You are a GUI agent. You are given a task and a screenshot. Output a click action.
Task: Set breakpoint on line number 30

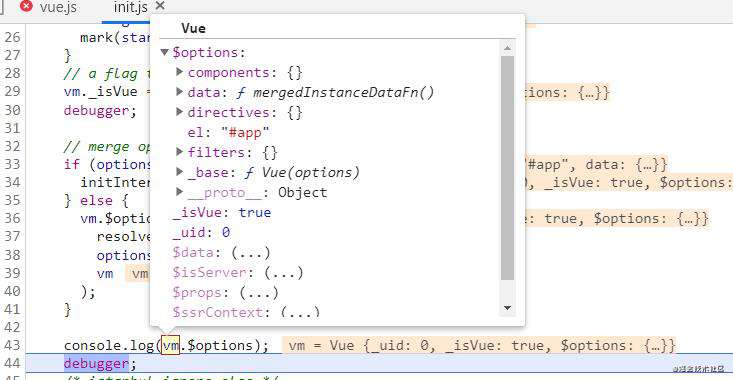pos(12,110)
